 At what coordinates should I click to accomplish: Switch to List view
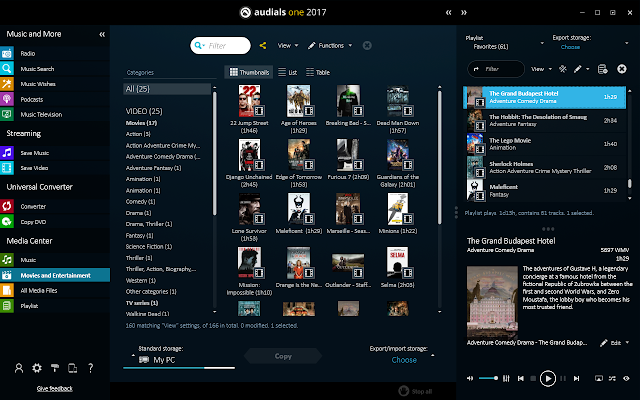tap(287, 72)
